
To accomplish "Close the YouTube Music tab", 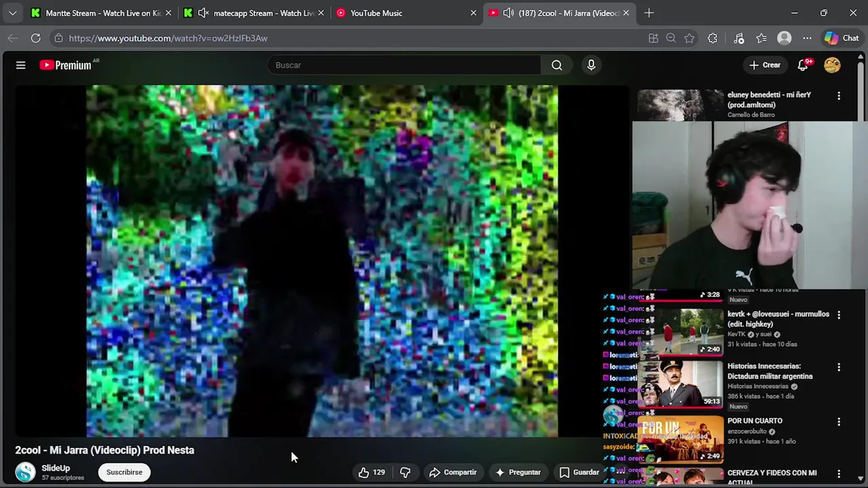I will (x=473, y=13).
